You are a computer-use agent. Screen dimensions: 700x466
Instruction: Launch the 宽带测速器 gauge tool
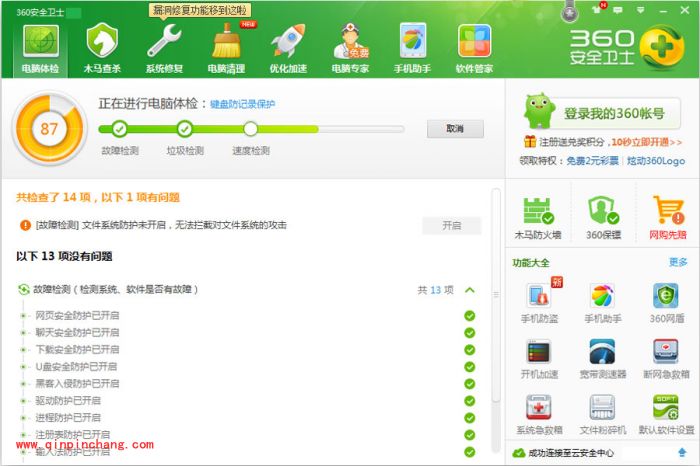pyautogui.click(x=603, y=358)
